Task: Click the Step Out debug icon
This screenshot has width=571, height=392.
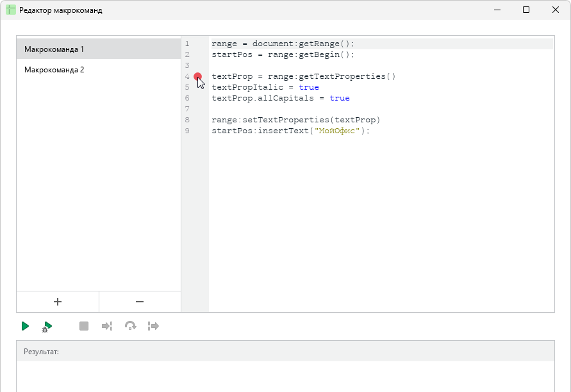Action: point(153,326)
